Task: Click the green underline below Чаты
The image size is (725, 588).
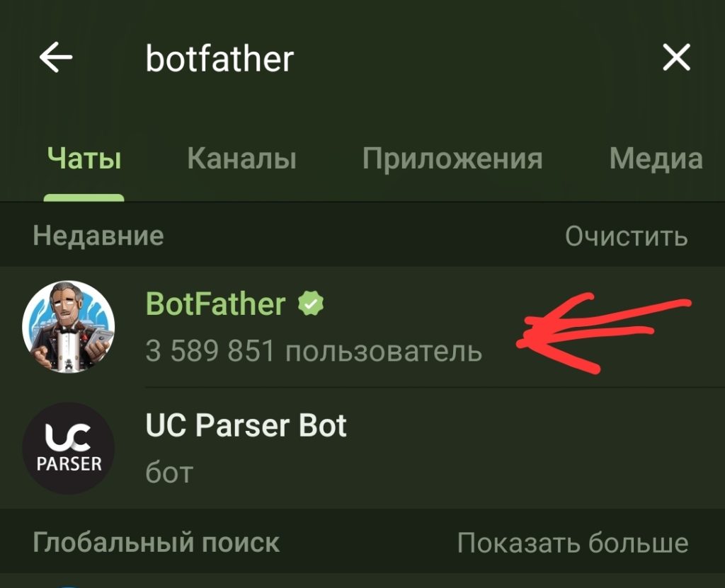Action: click(84, 198)
